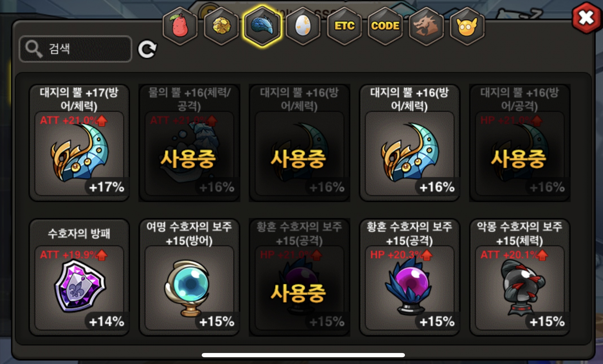Open the yellow horned pet category tab
Screen dimensions: 603x364
coord(467,26)
